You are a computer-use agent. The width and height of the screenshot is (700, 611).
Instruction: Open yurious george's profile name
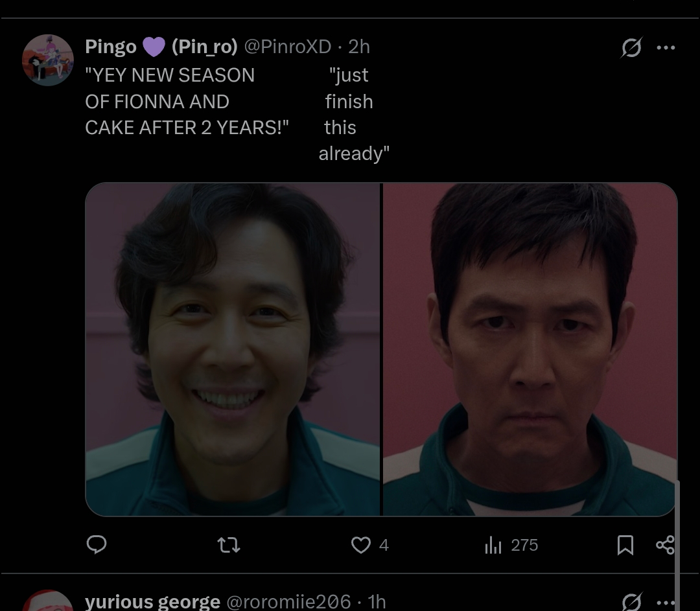point(152,602)
